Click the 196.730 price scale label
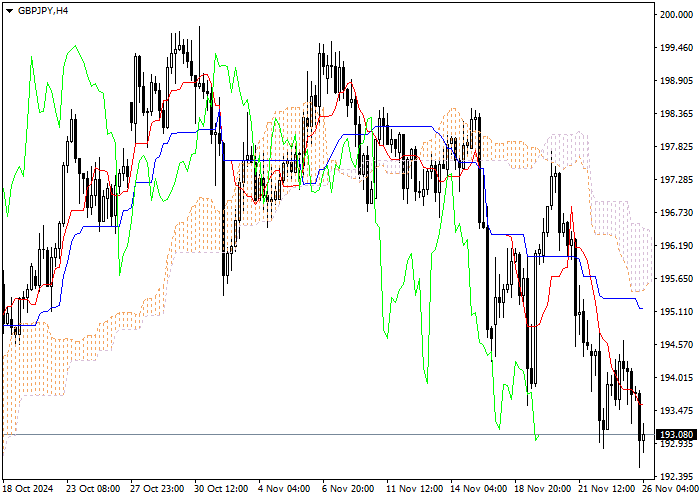This screenshot has width=700, height=500. [x=676, y=212]
